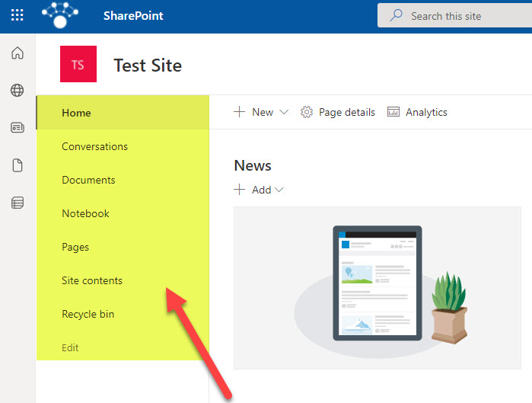Expand the New dropdown chevron

click(x=284, y=112)
